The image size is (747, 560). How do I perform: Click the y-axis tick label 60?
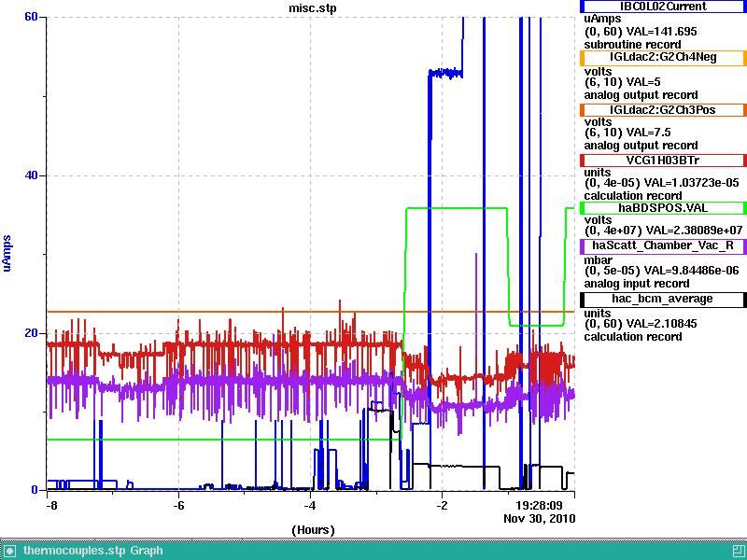(31, 17)
